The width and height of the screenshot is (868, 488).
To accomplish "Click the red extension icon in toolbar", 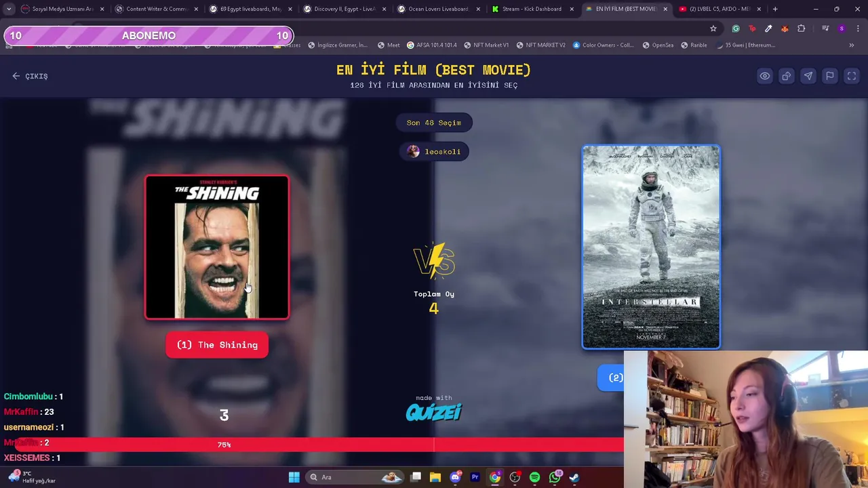I will pyautogui.click(x=752, y=28).
